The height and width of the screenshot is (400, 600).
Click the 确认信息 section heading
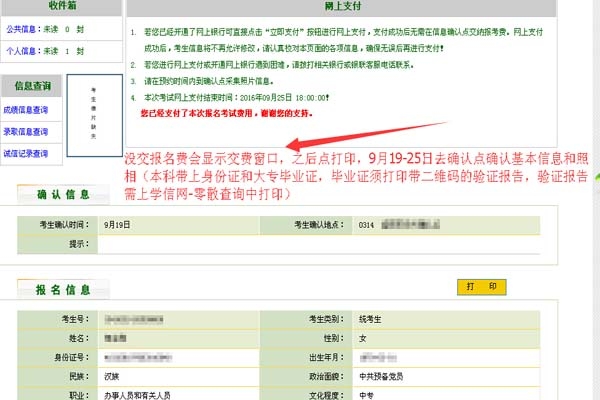[70, 194]
